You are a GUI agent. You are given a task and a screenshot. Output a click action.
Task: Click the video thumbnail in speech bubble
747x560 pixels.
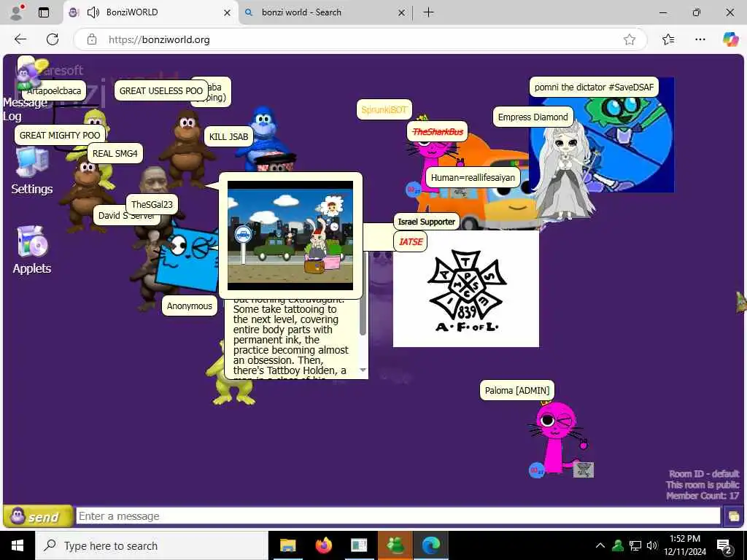pos(290,236)
